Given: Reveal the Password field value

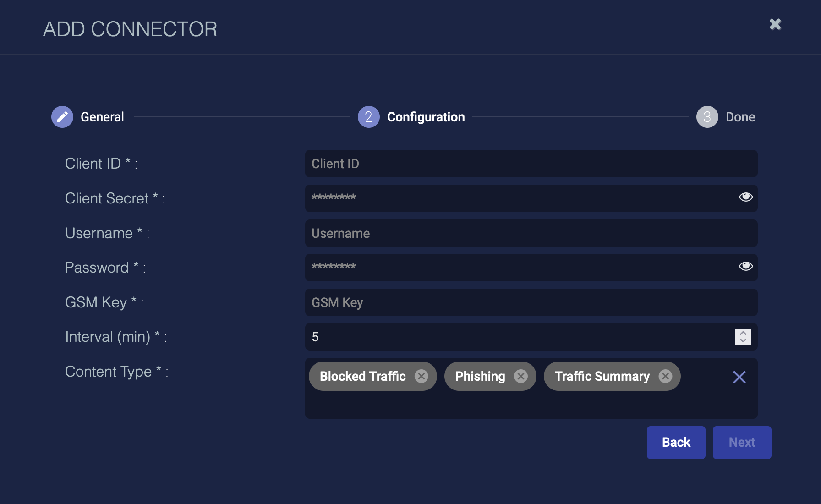Looking at the screenshot, I should click(745, 266).
